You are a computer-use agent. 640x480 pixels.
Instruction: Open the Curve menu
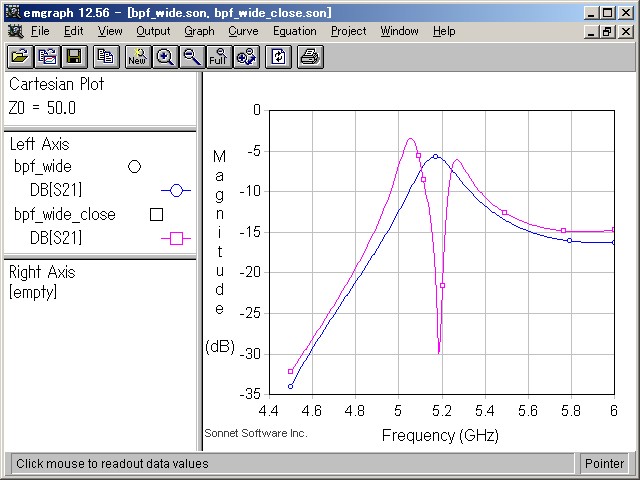click(243, 31)
